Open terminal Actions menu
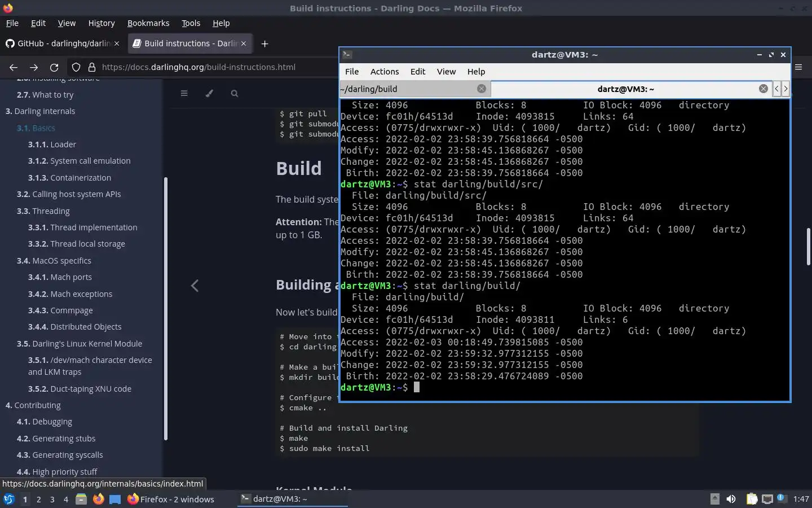The height and width of the screenshot is (508, 812). click(x=385, y=72)
